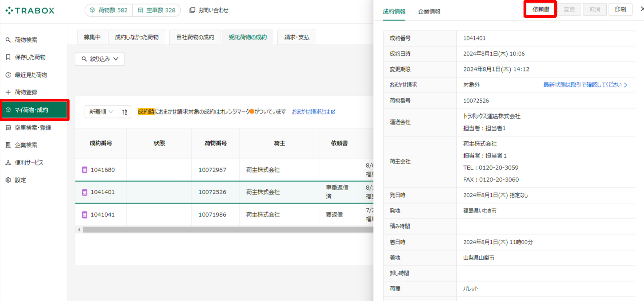Click the 空車数 328 truck icon
The width and height of the screenshot is (644, 301).
pyautogui.click(x=140, y=10)
